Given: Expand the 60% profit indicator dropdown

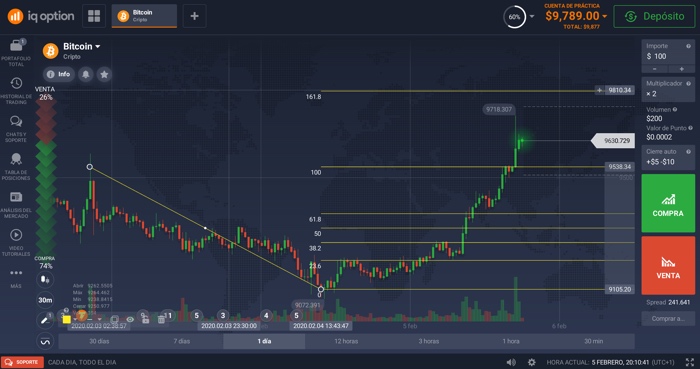Looking at the screenshot, I should coord(532,17).
